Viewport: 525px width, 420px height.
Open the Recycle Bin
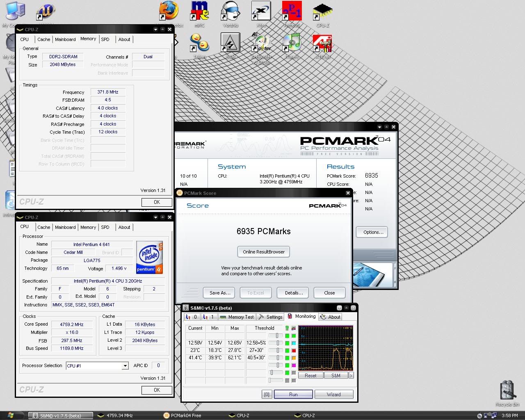click(x=507, y=391)
